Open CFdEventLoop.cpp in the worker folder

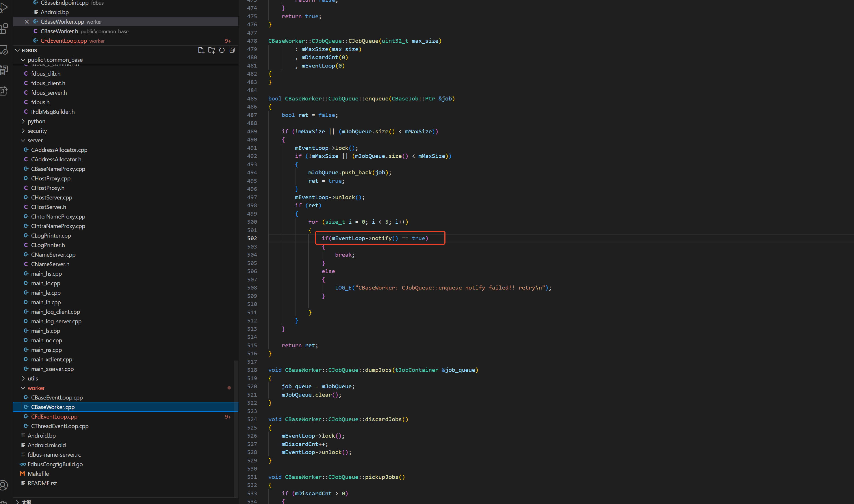(125, 416)
